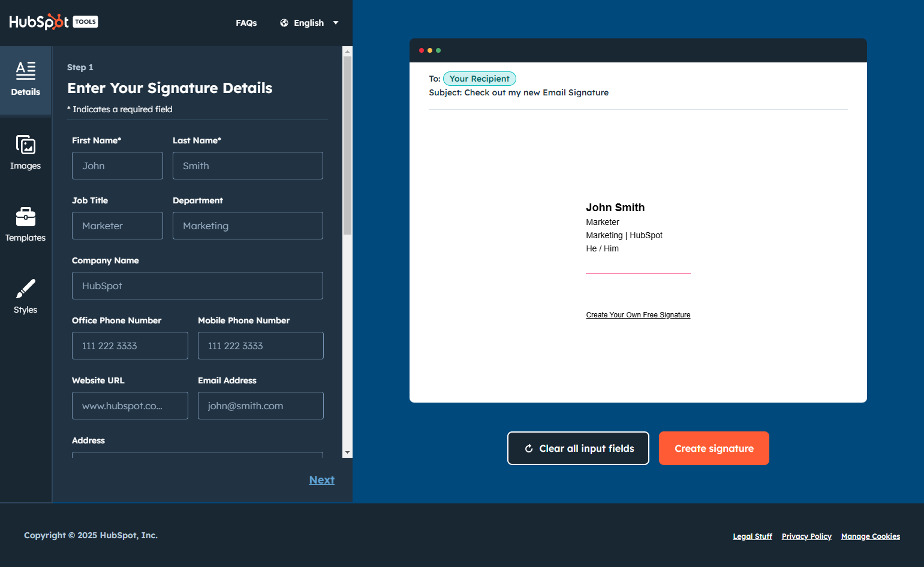Click the Subject line in email preview
Image resolution: width=924 pixels, height=567 pixels.
(x=519, y=92)
